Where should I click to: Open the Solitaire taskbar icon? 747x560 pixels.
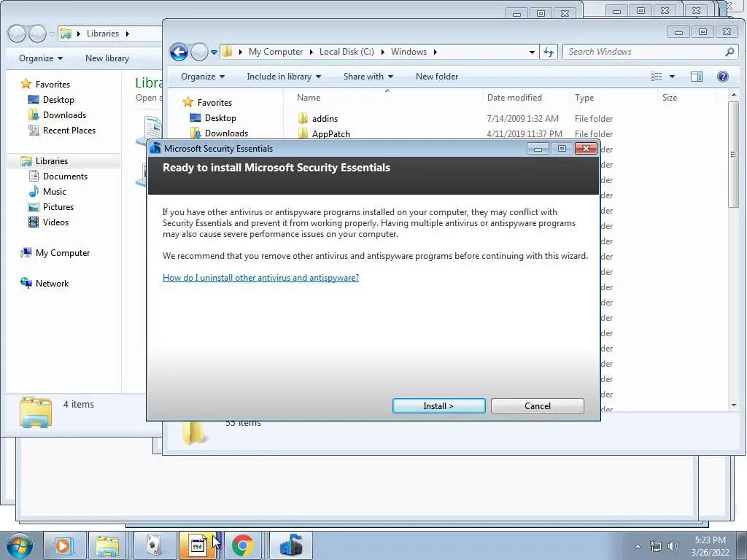tap(154, 545)
